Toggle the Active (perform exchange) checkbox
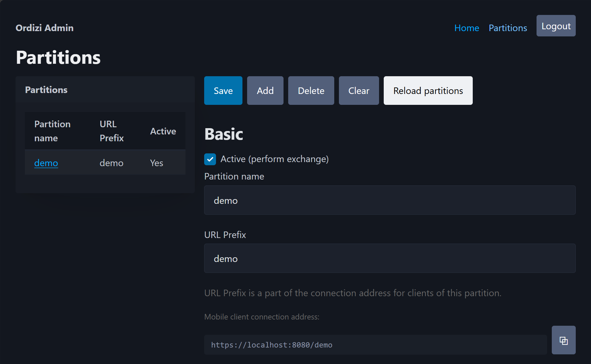Screen dimensions: 591x364 [210, 159]
